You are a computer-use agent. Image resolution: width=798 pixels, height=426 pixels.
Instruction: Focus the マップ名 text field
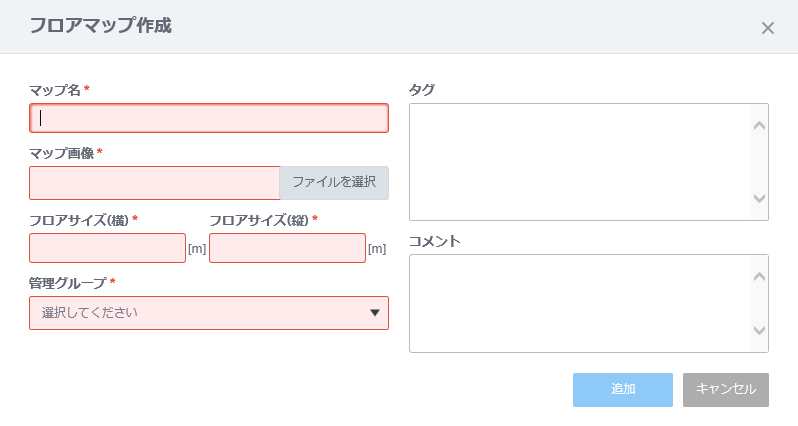209,118
